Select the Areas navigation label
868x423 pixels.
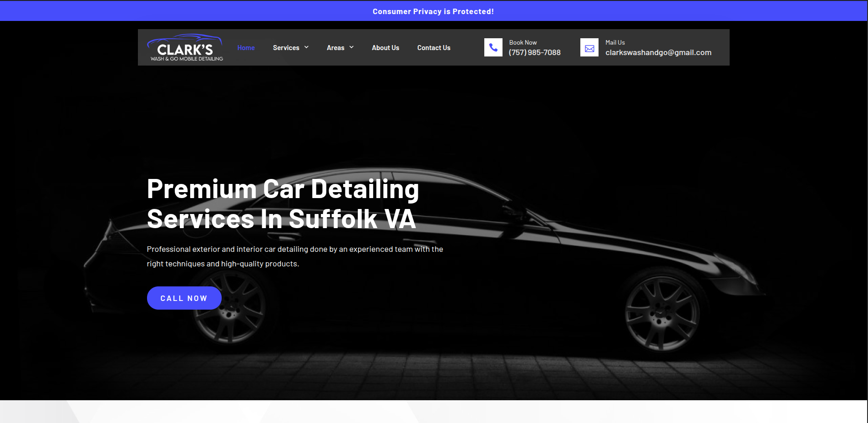pyautogui.click(x=335, y=48)
